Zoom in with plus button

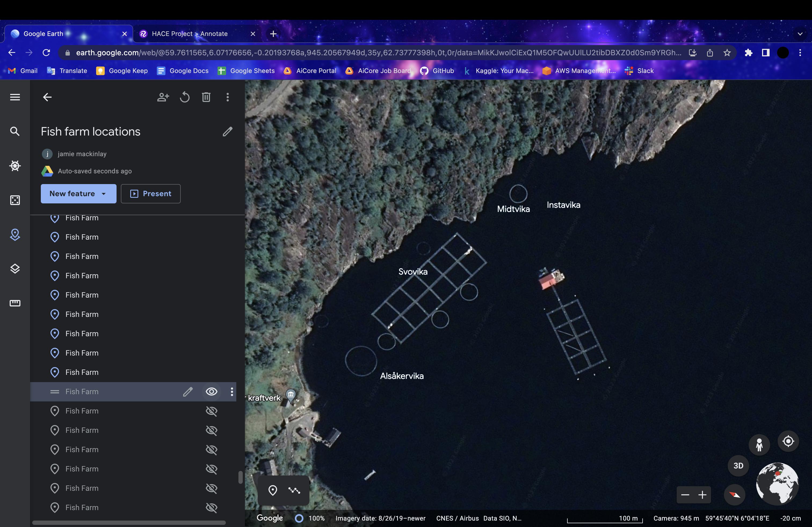pos(702,495)
